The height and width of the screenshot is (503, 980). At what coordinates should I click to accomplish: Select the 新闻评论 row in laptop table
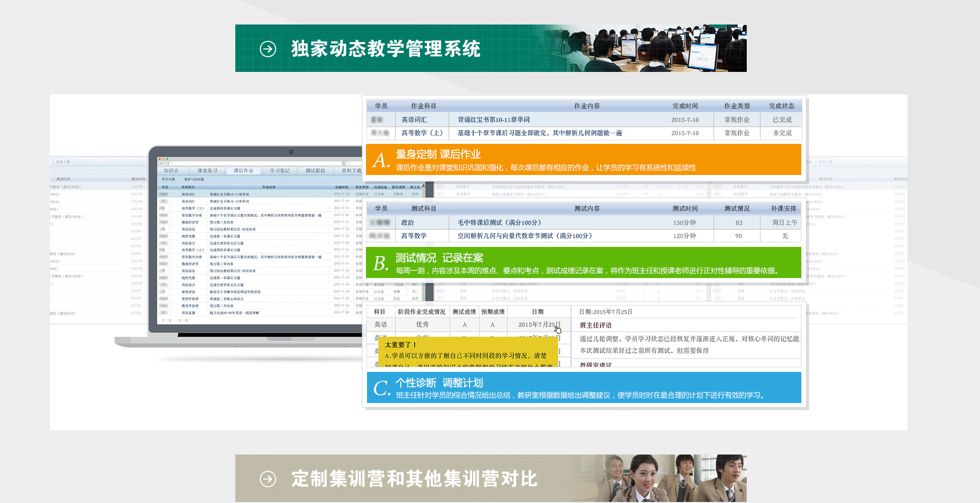[289, 292]
